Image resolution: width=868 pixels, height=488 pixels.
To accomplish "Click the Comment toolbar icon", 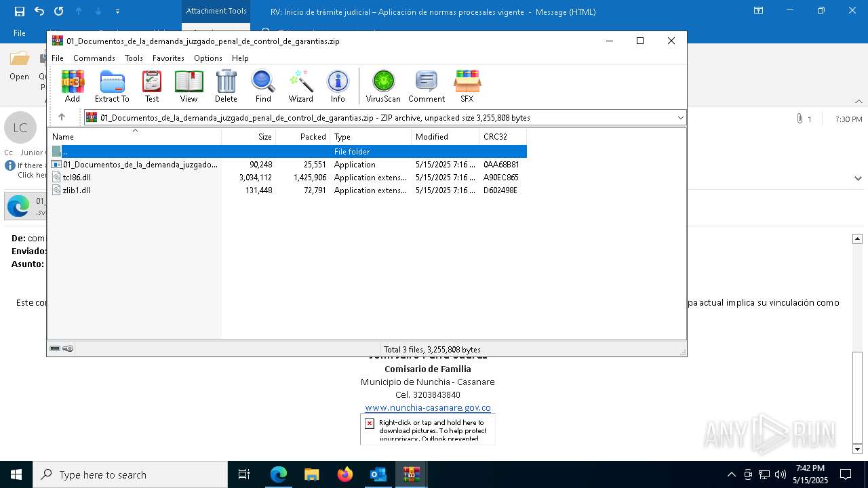I will click(427, 86).
